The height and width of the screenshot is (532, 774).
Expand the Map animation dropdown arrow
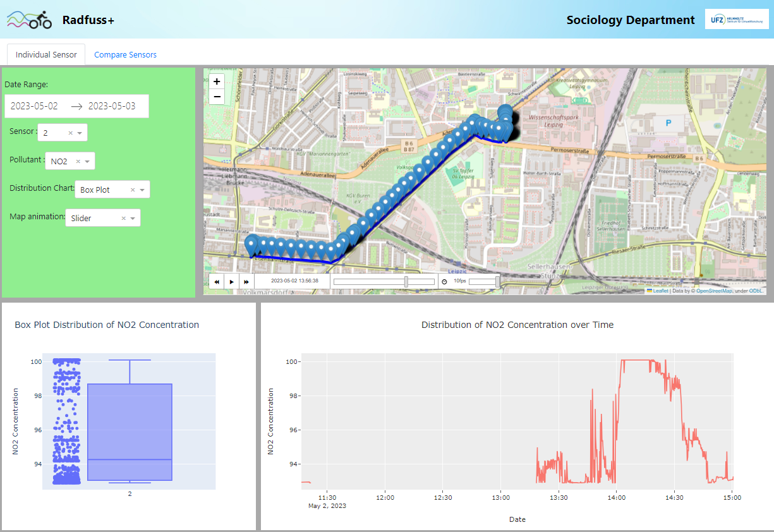pyautogui.click(x=133, y=218)
